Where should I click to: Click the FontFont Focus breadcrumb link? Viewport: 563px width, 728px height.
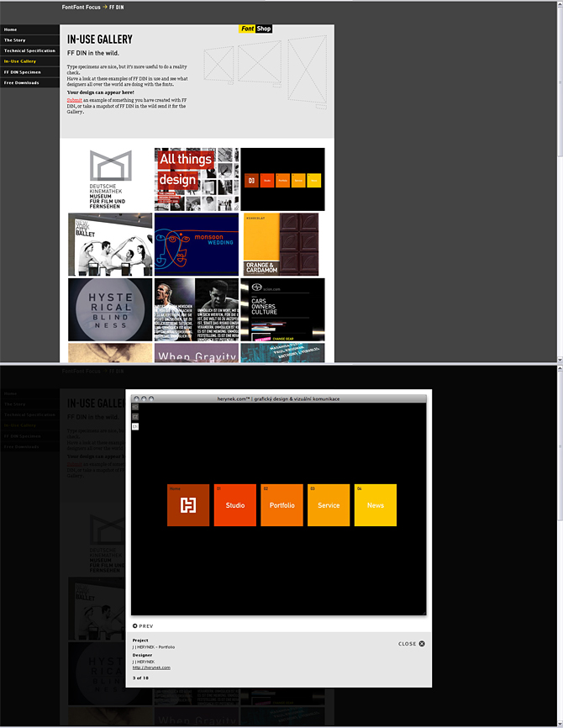coord(81,7)
